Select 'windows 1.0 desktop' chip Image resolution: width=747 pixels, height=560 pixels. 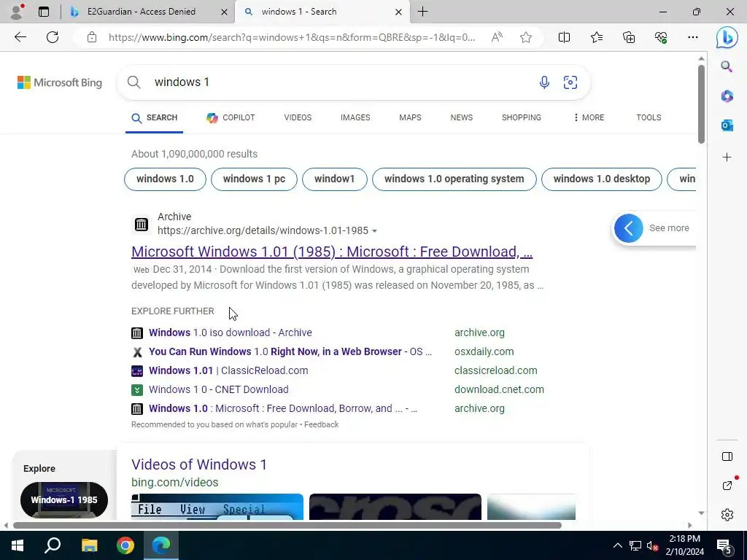coord(602,179)
